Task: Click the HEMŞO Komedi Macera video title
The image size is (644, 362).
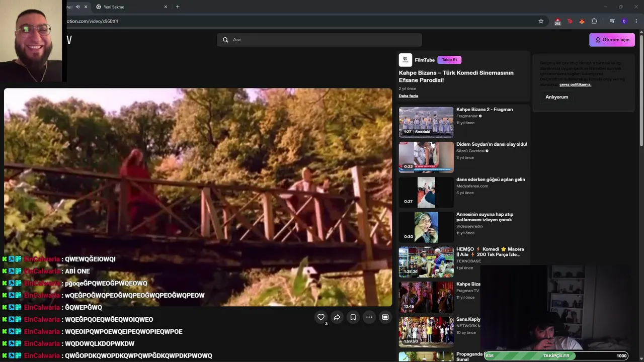Action: (x=490, y=252)
